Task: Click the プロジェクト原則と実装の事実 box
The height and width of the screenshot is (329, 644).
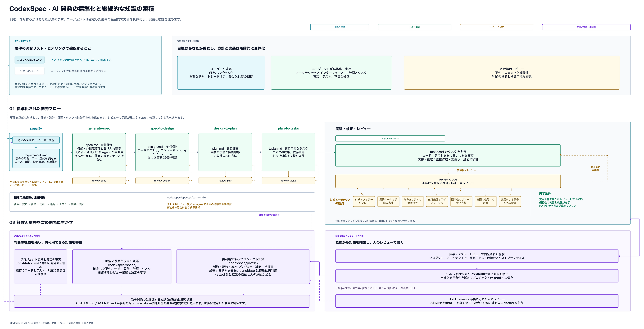Action: [x=41, y=267]
